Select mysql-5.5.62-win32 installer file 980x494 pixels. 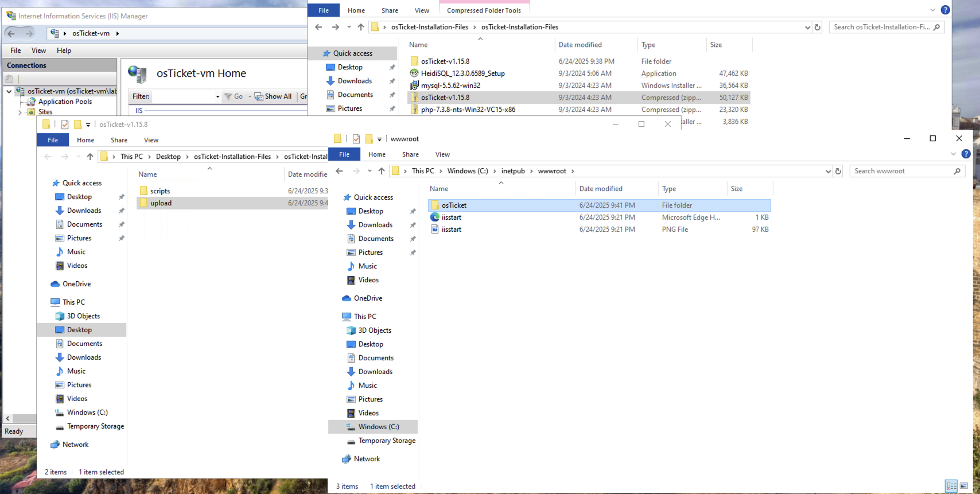click(450, 85)
